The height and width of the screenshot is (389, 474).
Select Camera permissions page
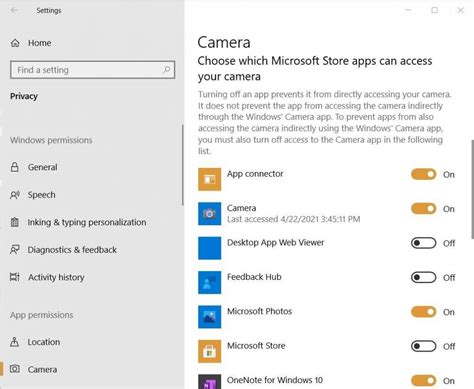(42, 369)
